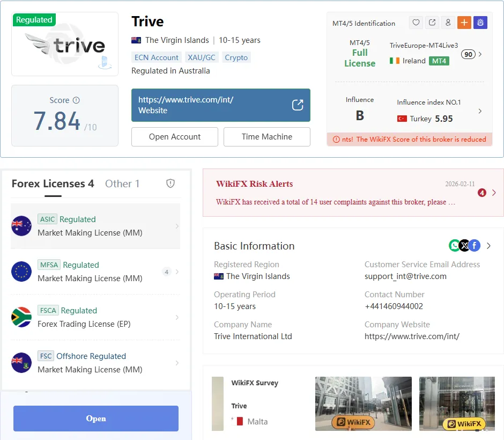Click the ECN Account tag
Image resolution: width=504 pixels, height=440 pixels.
point(156,57)
